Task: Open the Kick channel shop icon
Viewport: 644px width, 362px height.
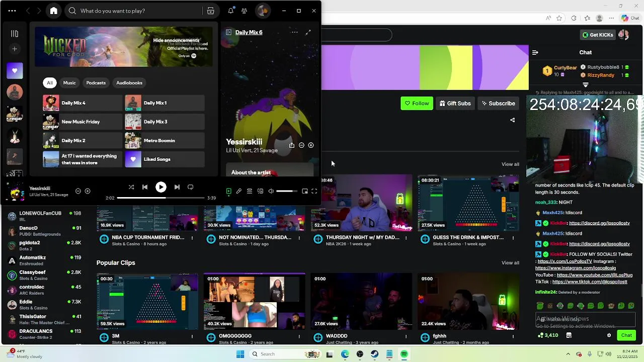Action: coord(569,335)
